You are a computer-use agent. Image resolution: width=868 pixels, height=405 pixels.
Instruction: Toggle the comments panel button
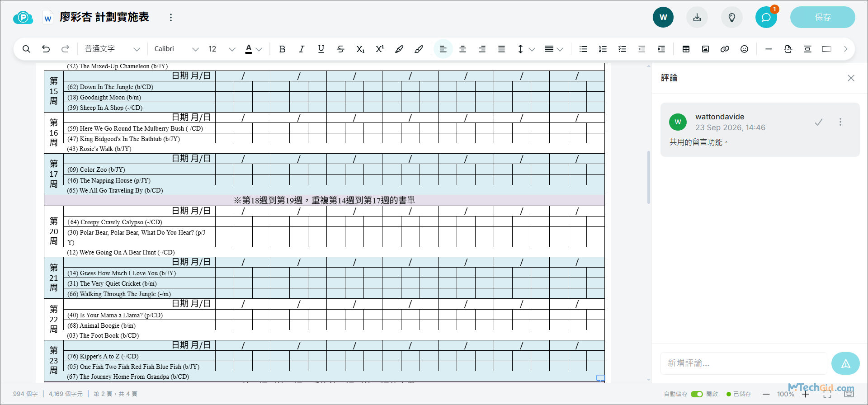click(x=766, y=17)
